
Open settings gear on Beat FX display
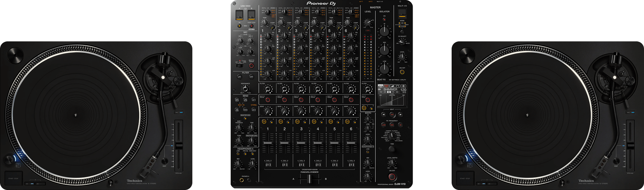(x=404, y=86)
